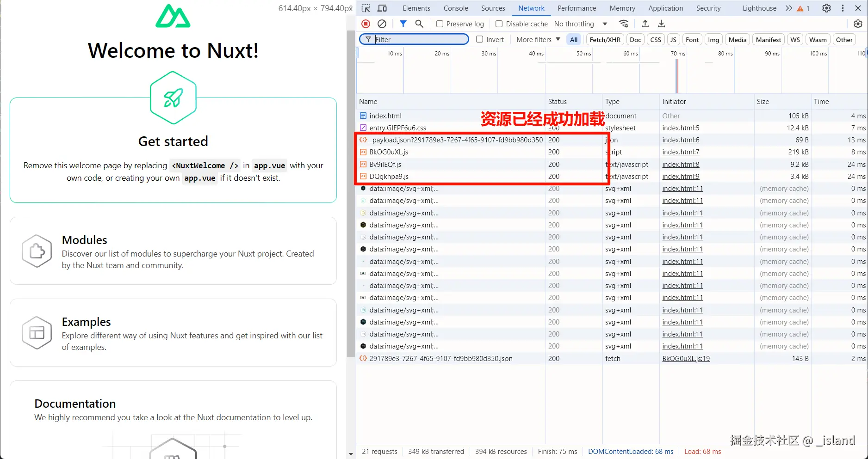Click the Nuxt logo at page top
868x459 pixels.
click(173, 16)
